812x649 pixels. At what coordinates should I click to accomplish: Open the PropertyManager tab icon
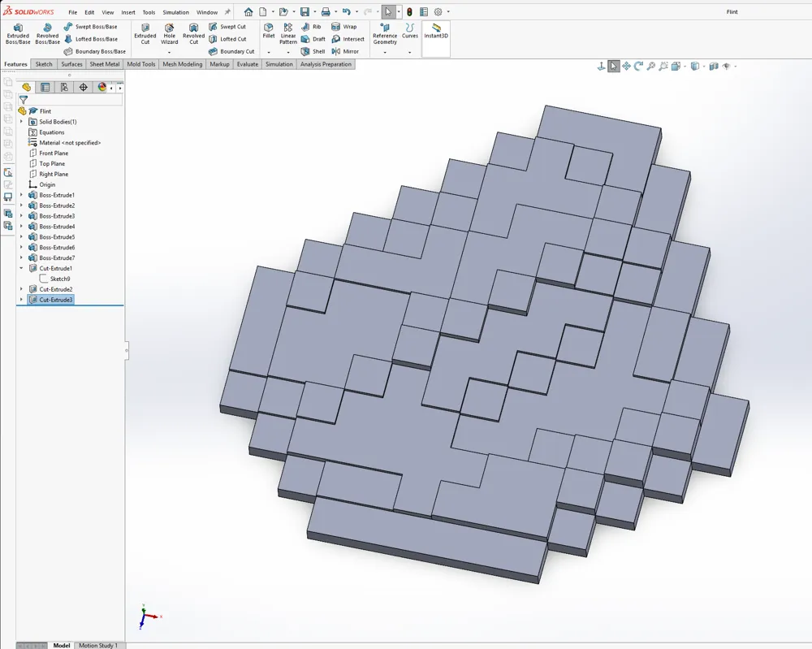[45, 88]
